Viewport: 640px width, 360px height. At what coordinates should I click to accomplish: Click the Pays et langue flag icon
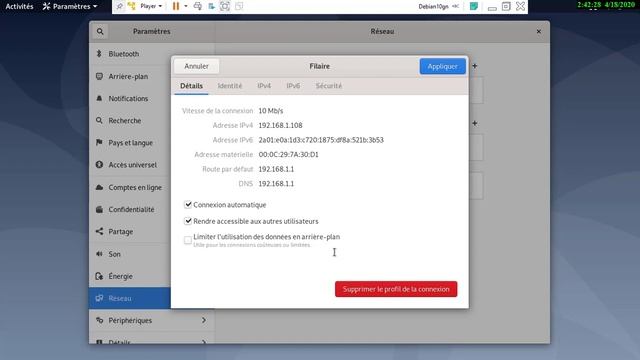[x=99, y=142]
